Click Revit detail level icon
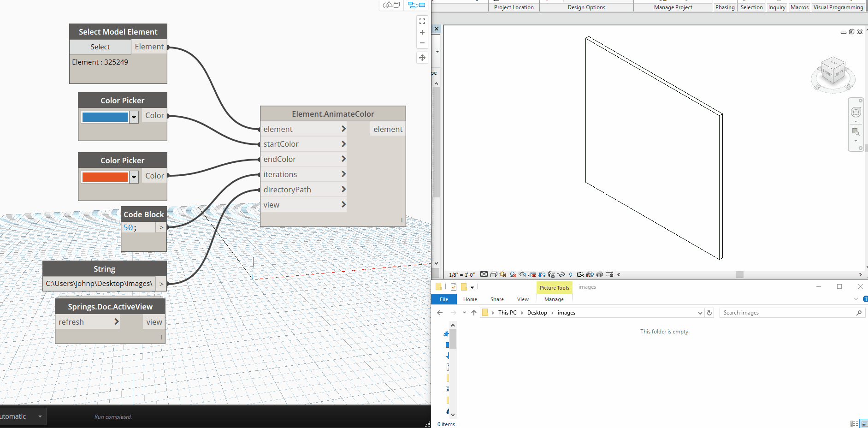 coord(484,274)
